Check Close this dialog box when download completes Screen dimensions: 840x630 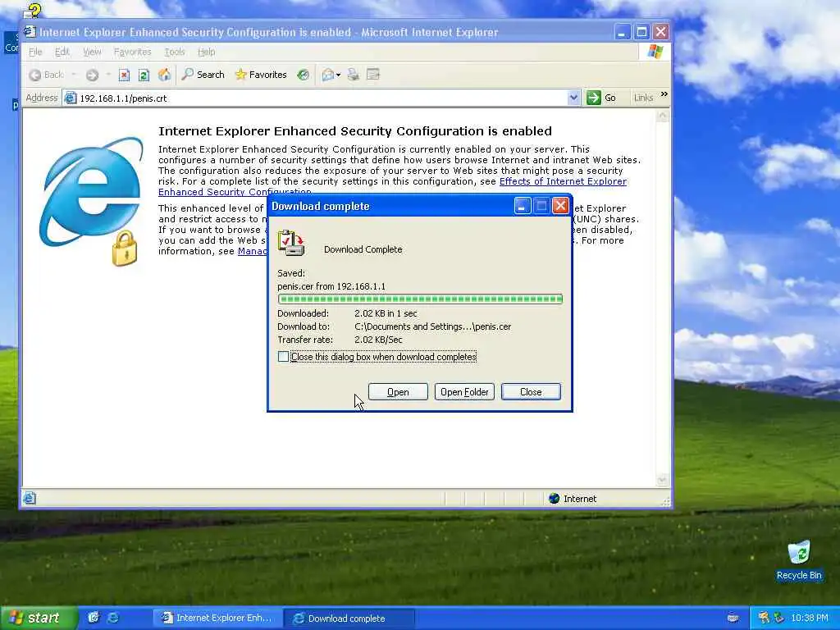(x=283, y=357)
